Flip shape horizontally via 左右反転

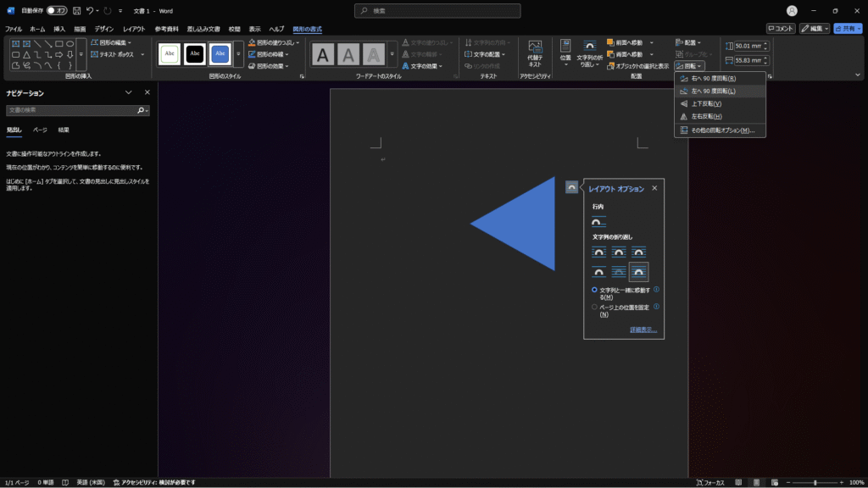click(720, 117)
